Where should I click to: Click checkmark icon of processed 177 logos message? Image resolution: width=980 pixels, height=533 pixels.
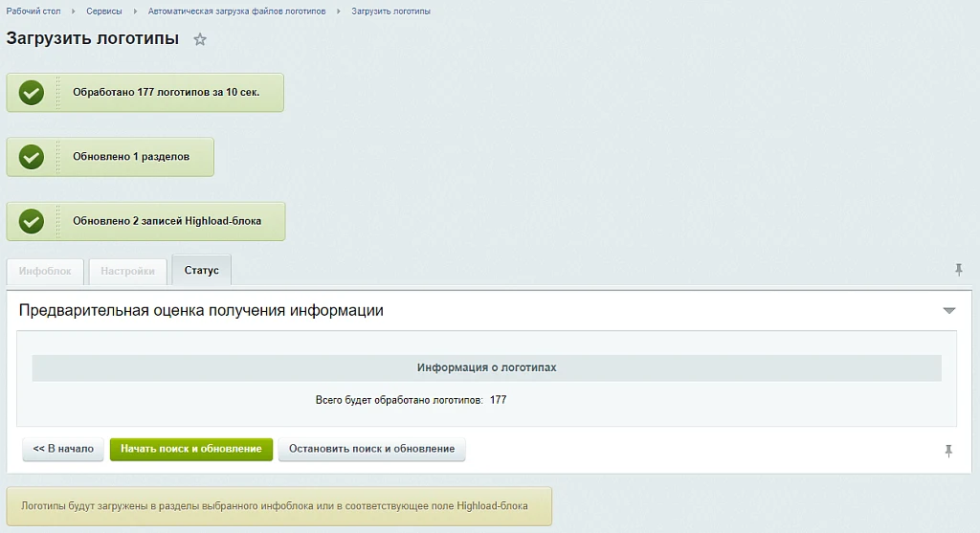pos(32,93)
